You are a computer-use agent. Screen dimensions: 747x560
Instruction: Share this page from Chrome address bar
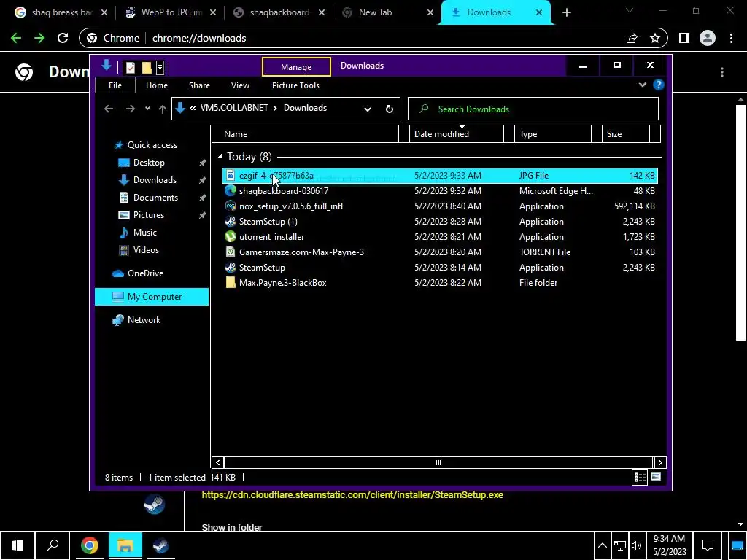632,38
